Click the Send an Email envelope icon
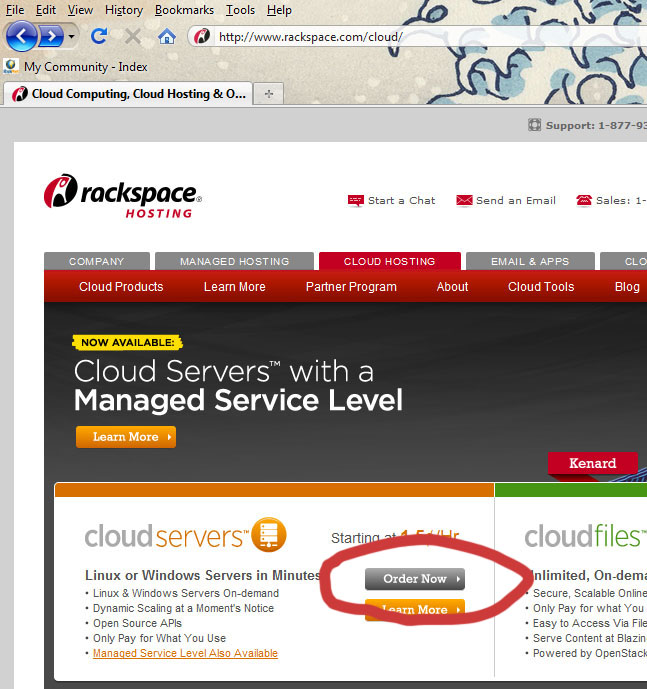 point(464,200)
